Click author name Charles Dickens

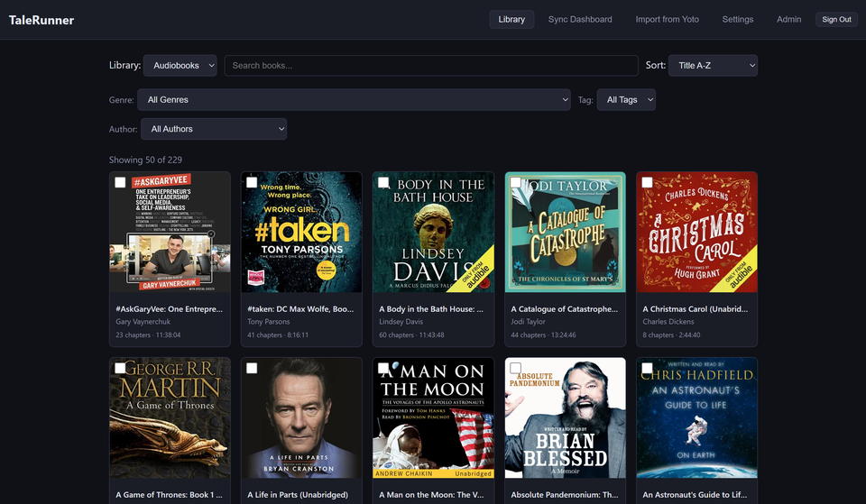coord(668,321)
